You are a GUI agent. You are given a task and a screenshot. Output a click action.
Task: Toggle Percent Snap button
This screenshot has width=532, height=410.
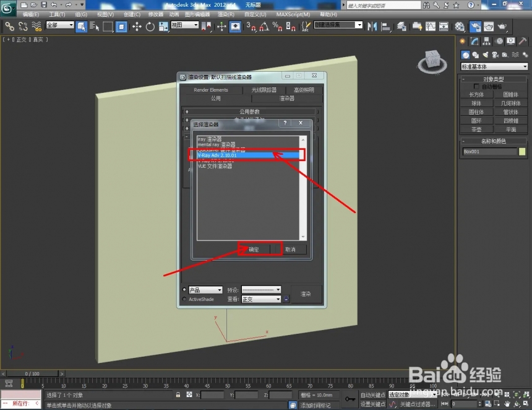pos(278,27)
